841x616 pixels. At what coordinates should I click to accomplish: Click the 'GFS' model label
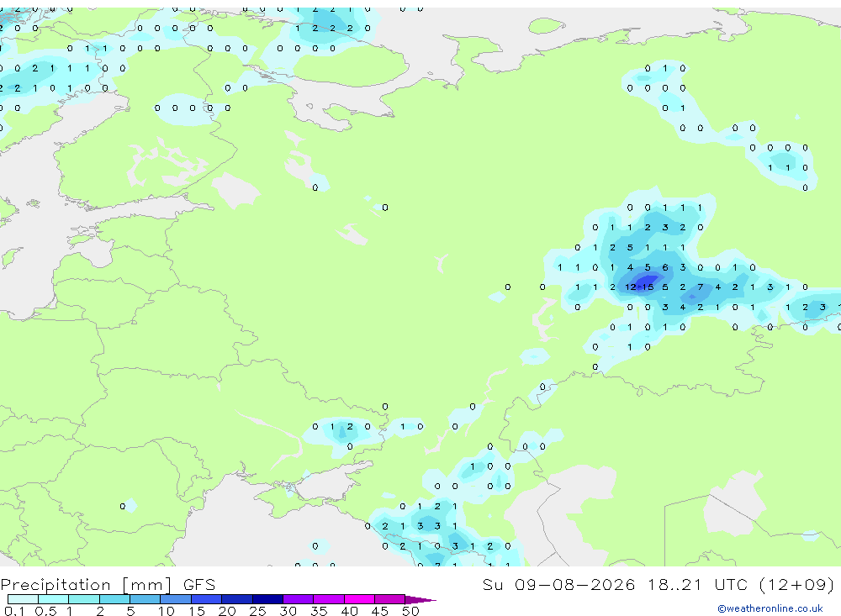pos(199,584)
